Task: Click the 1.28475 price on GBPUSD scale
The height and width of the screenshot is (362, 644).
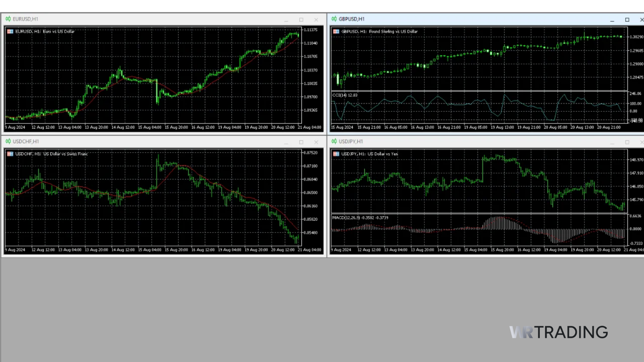Action: (x=637, y=77)
